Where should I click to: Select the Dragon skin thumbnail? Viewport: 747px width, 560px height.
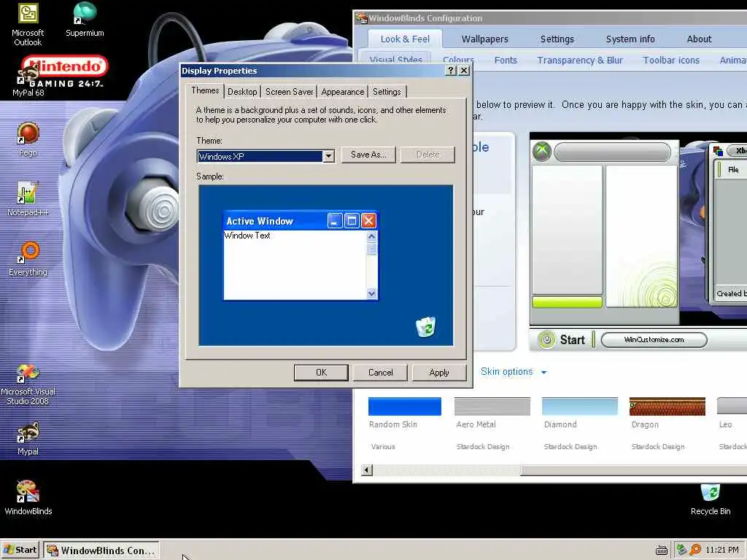click(667, 406)
